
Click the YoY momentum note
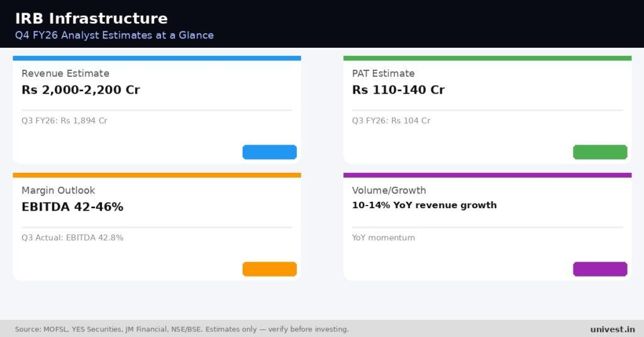click(383, 238)
